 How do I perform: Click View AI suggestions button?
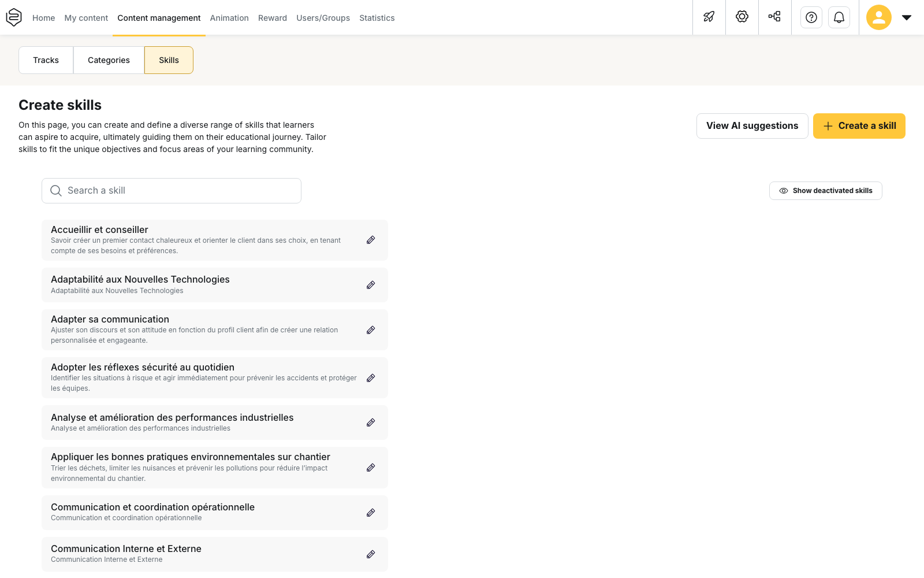click(x=752, y=126)
